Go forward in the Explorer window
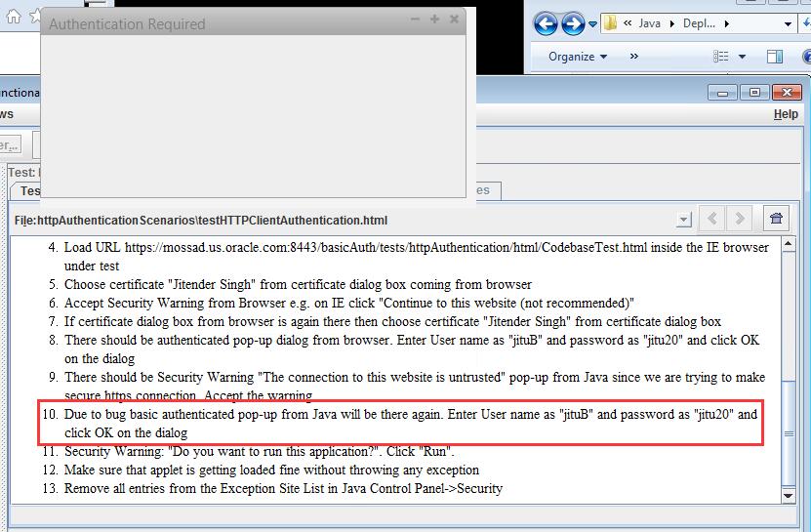Image resolution: width=811 pixels, height=532 pixels. [x=573, y=23]
